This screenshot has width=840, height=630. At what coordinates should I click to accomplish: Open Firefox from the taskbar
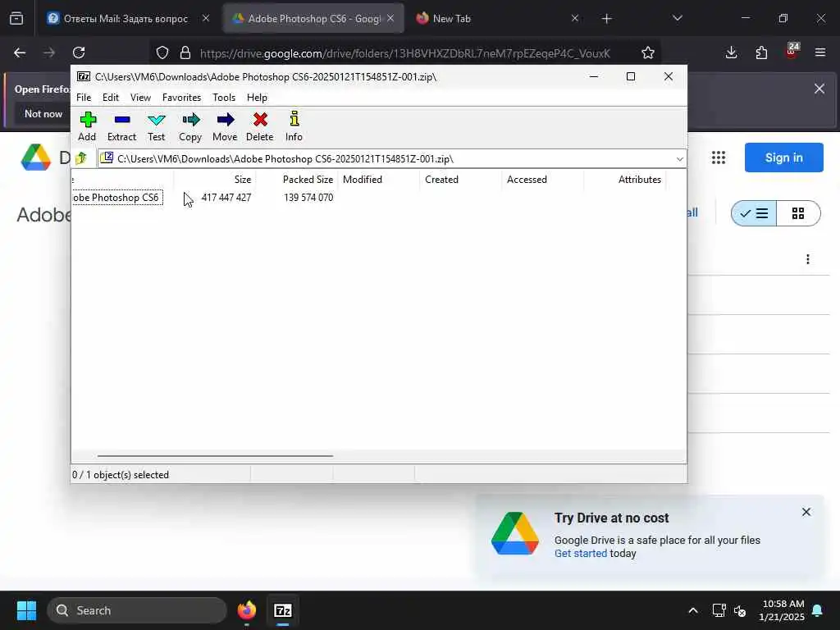click(247, 610)
